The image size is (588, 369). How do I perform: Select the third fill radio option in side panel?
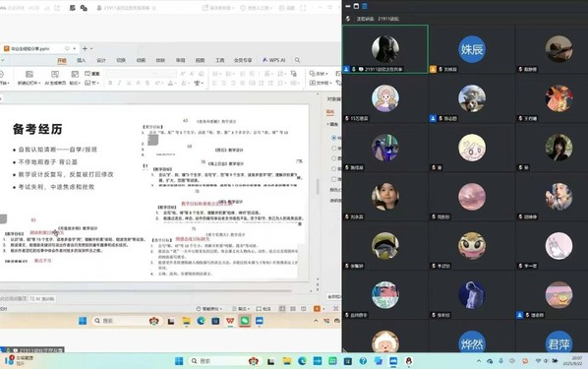pos(333,158)
